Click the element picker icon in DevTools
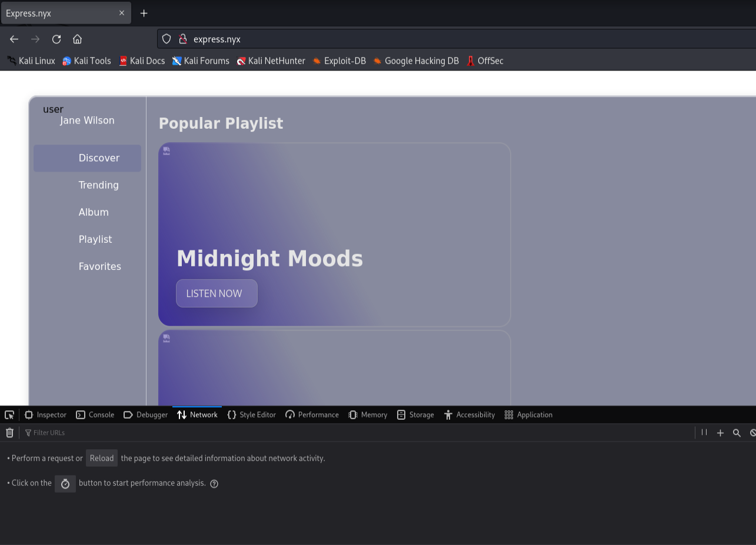 (9, 415)
